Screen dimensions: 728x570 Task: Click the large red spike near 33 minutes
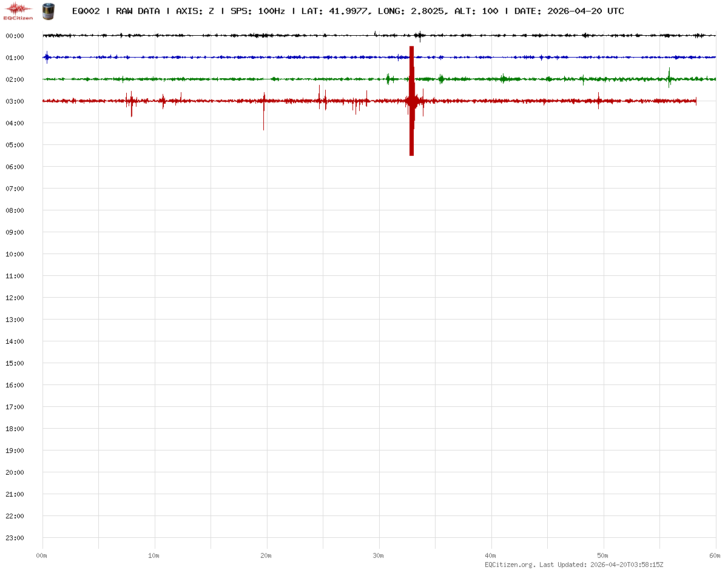[411, 101]
